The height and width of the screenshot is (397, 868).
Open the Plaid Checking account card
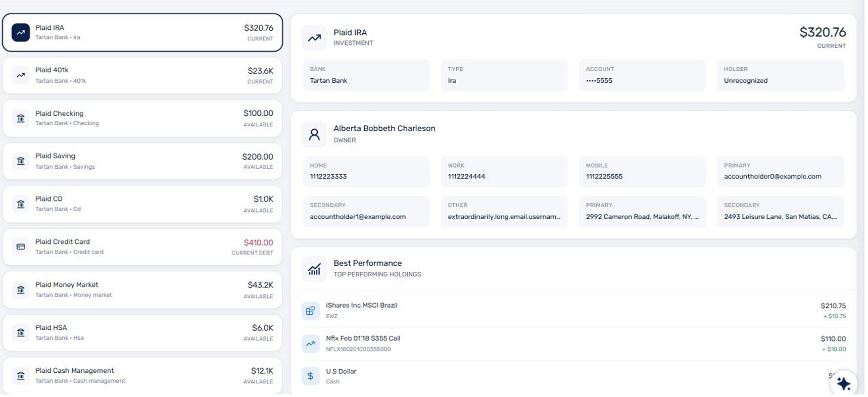(x=142, y=118)
